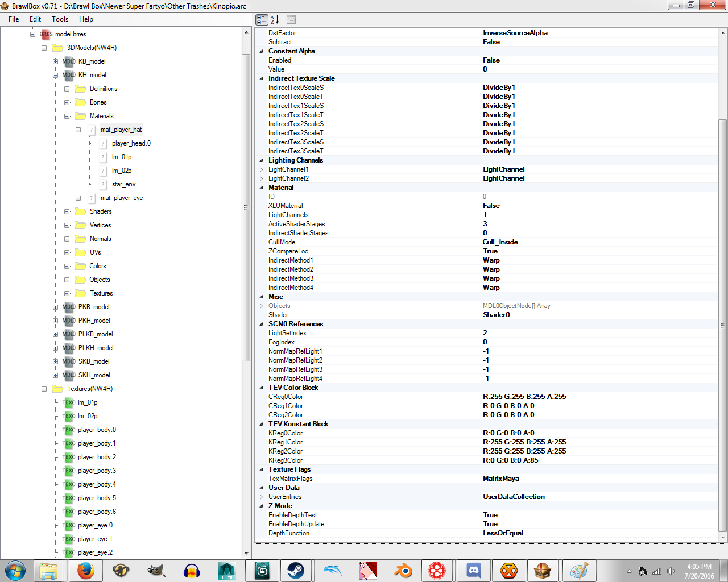Switch property grid to Categorized view
The width and height of the screenshot is (728, 582).
click(x=262, y=20)
